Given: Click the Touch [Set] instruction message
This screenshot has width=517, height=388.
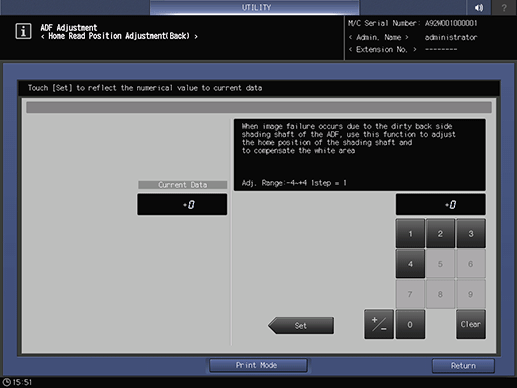Looking at the screenshot, I should pyautogui.click(x=145, y=88).
